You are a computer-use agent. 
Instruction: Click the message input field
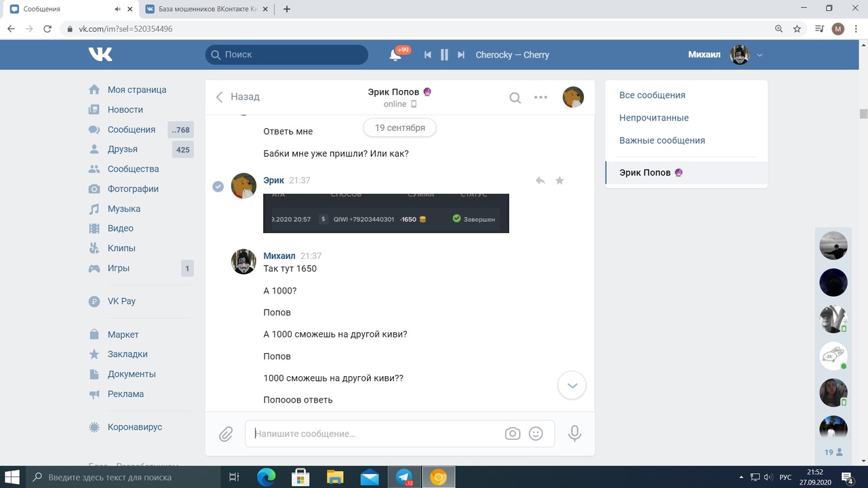pyautogui.click(x=376, y=434)
